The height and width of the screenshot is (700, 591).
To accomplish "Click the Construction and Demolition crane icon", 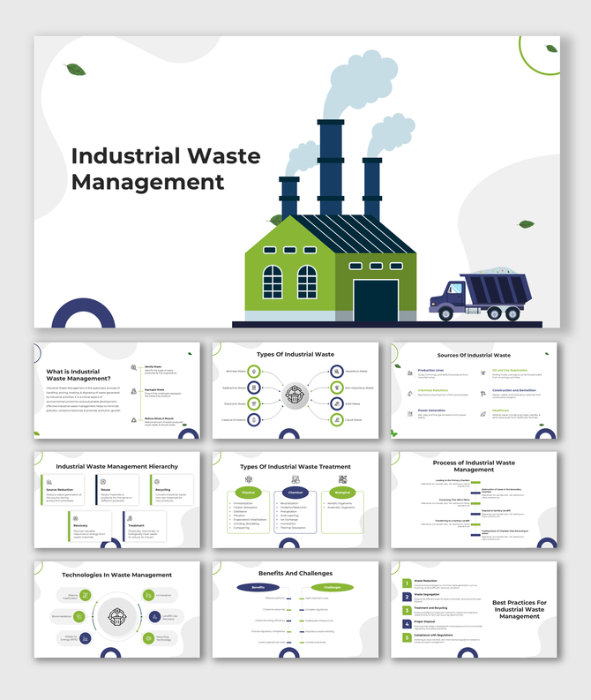I will [x=483, y=394].
